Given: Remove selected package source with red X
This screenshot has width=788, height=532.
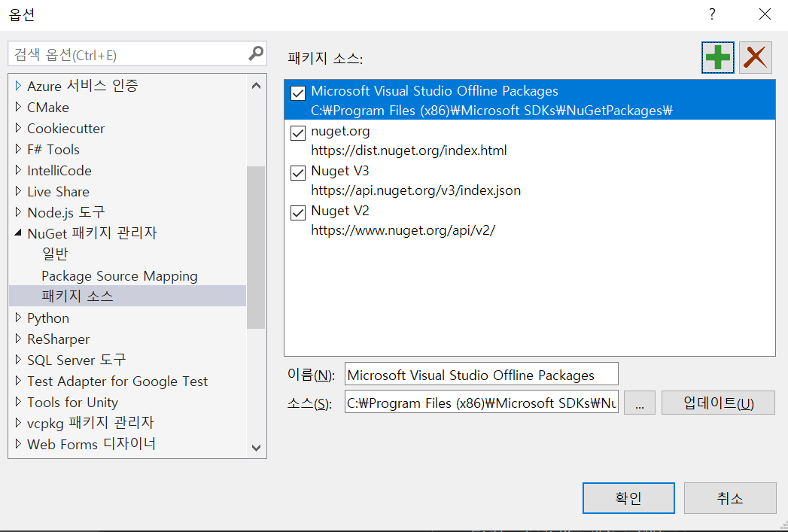Looking at the screenshot, I should click(x=756, y=58).
